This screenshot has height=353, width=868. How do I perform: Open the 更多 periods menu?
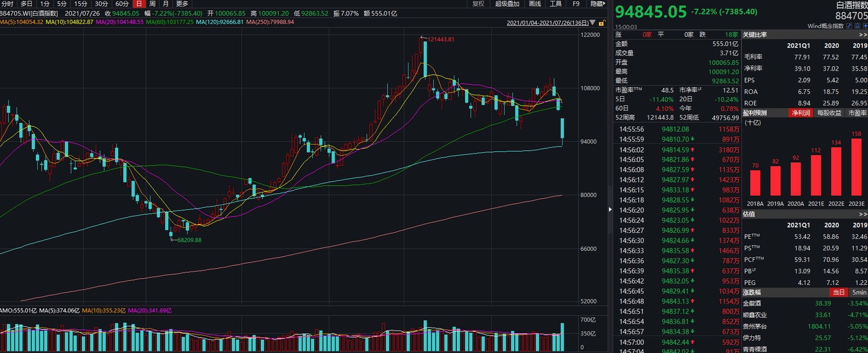coord(182,4)
